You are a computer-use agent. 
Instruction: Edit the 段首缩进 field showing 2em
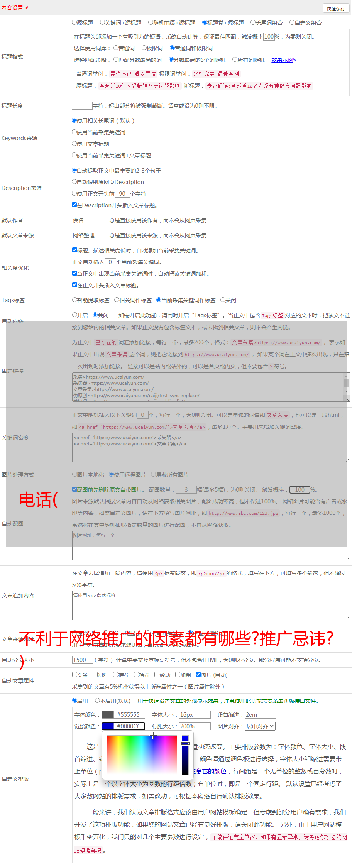click(x=261, y=715)
